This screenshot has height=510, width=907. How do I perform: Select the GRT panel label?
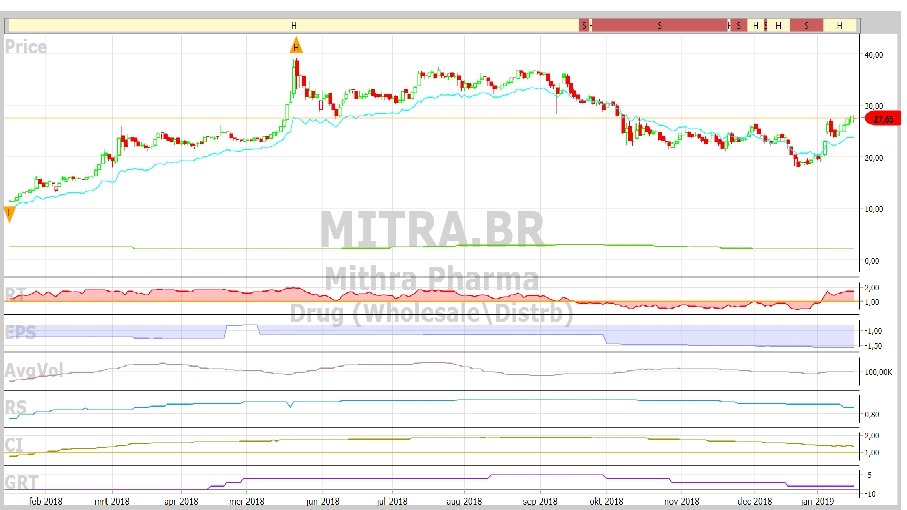21,482
